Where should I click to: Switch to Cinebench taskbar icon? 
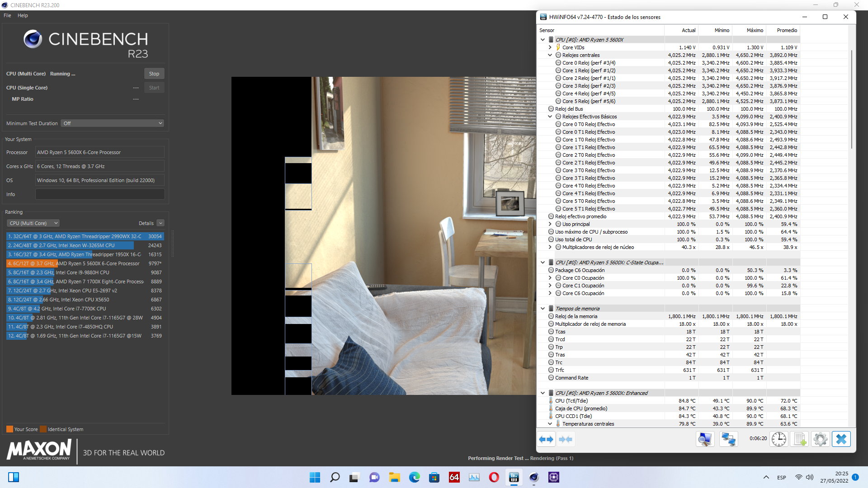tap(533, 477)
